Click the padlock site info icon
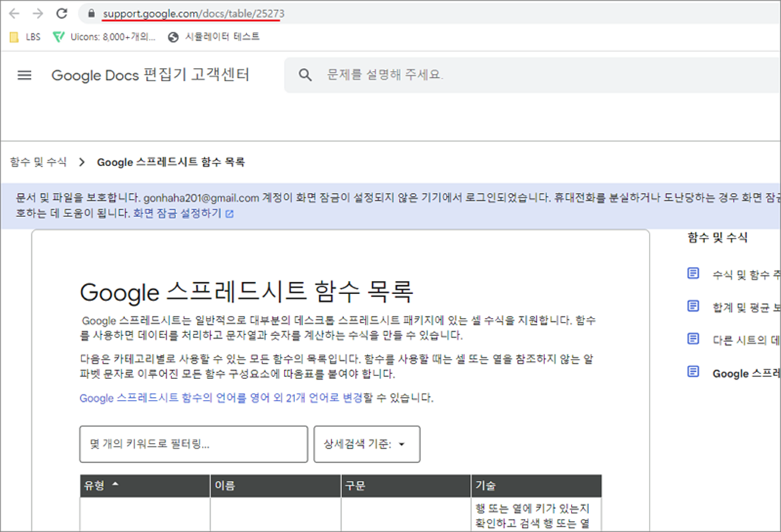The height and width of the screenshot is (532, 781). click(91, 13)
